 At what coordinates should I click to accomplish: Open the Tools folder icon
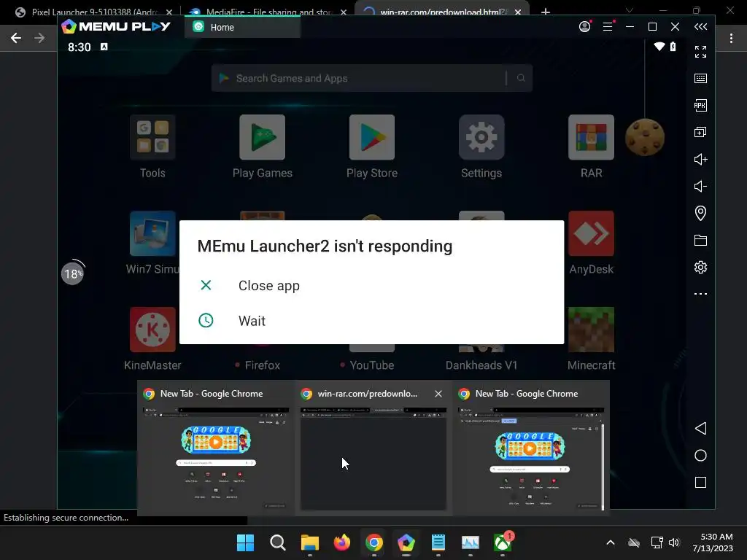[152, 137]
